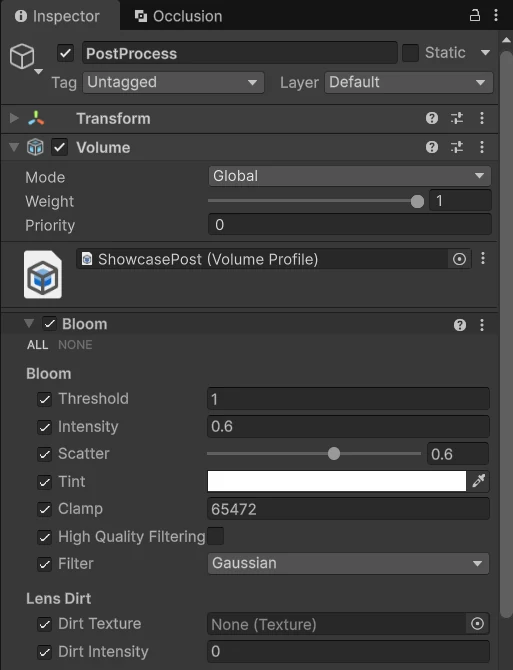Enable the Static checkbox
Screen dimensions: 513x670
click(410, 53)
